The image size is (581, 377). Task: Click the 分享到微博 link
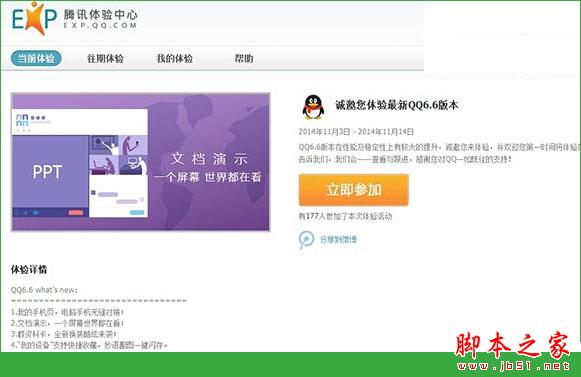(x=338, y=239)
